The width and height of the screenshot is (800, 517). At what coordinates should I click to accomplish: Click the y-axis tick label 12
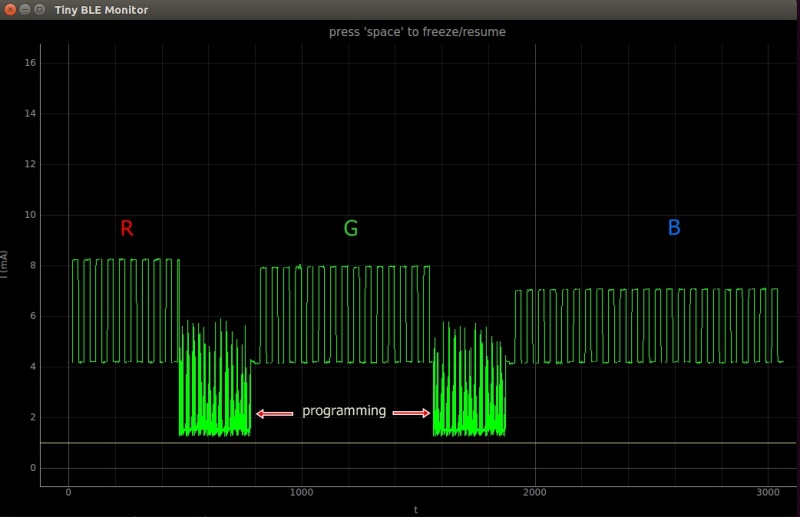tap(30, 164)
